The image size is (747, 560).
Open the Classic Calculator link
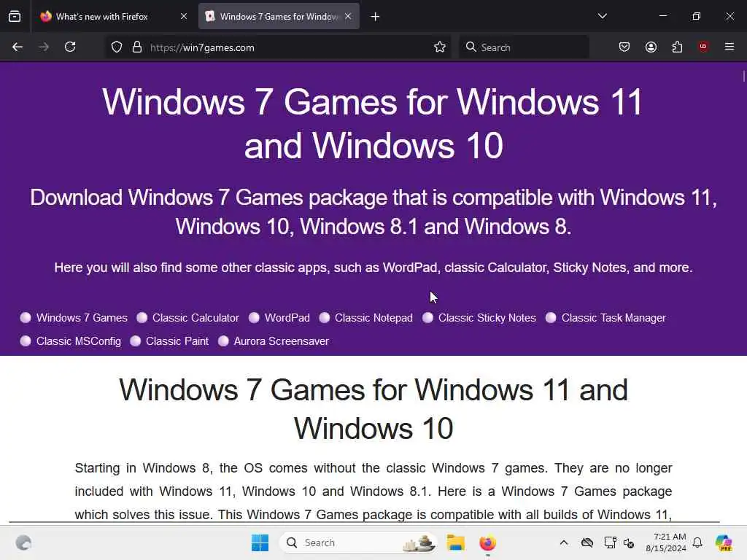coord(196,318)
